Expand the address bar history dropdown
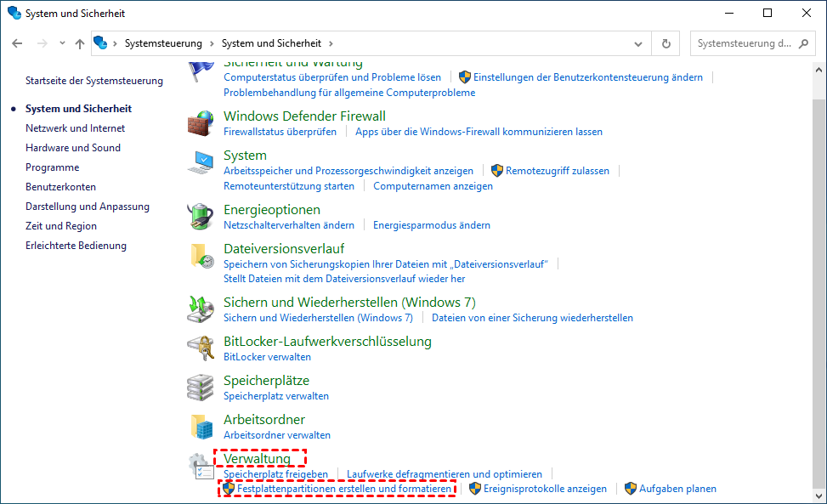 coord(638,43)
